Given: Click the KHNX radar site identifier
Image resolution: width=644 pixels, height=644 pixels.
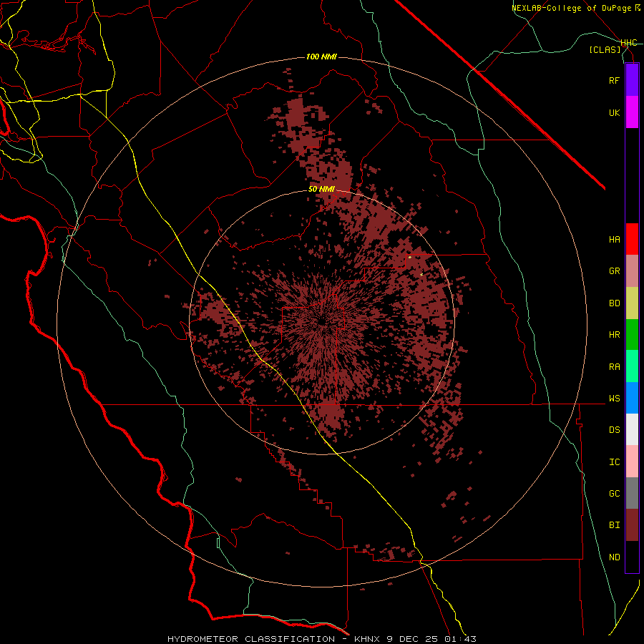Looking at the screenshot, I should click(368, 639).
